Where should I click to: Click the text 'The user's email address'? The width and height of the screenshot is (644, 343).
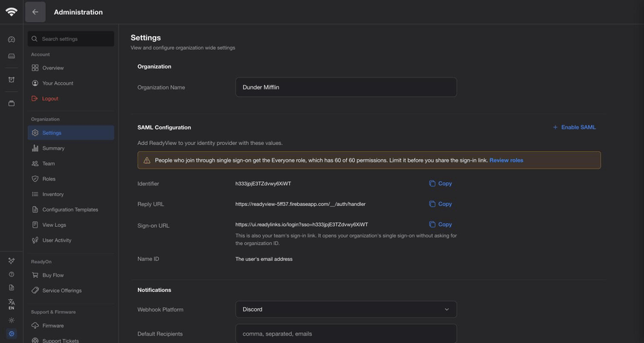click(x=264, y=259)
